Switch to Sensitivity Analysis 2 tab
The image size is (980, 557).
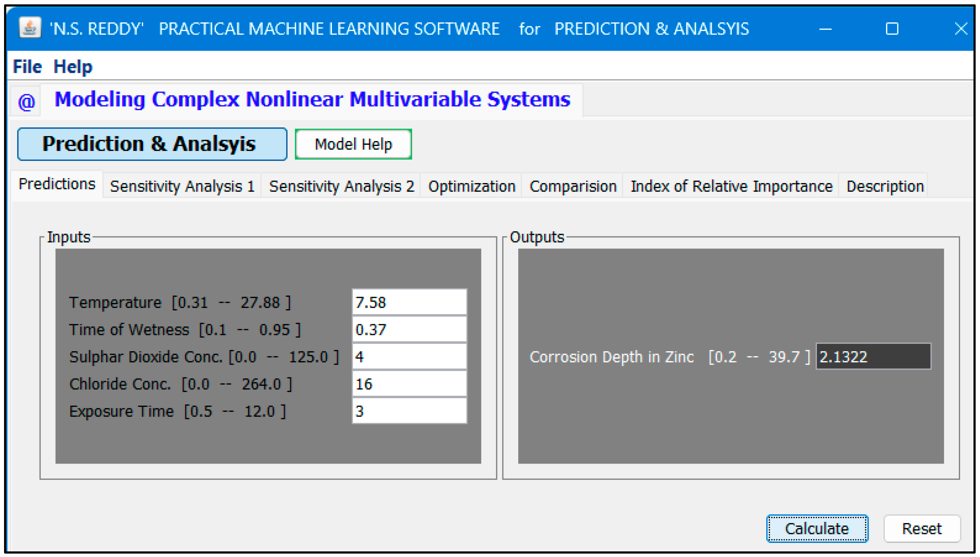coord(341,186)
